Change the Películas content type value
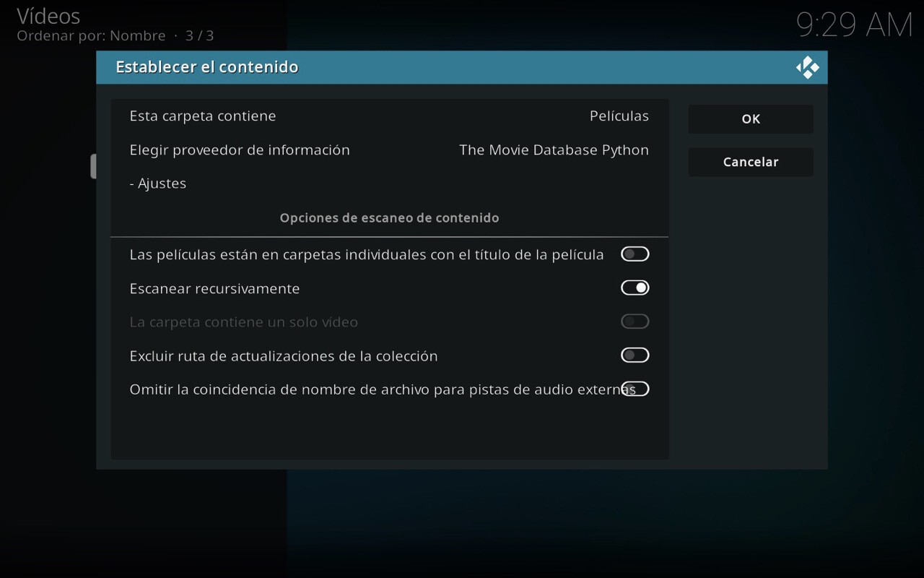Image resolution: width=924 pixels, height=578 pixels. coord(619,116)
